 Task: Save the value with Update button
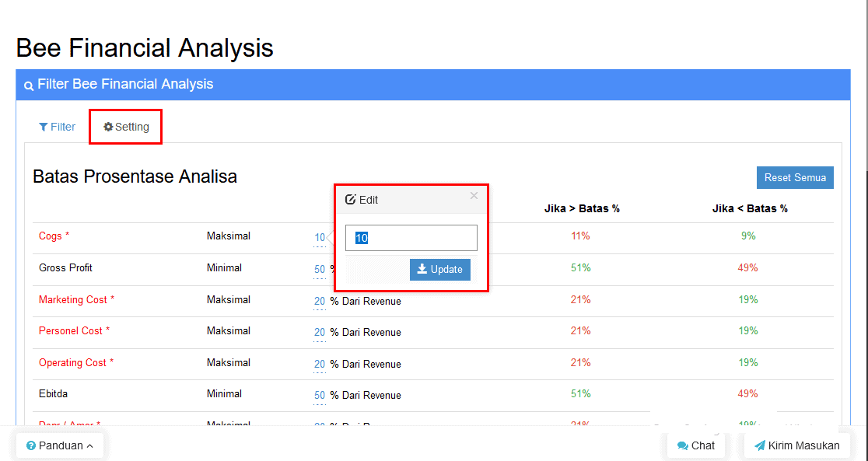[440, 270]
